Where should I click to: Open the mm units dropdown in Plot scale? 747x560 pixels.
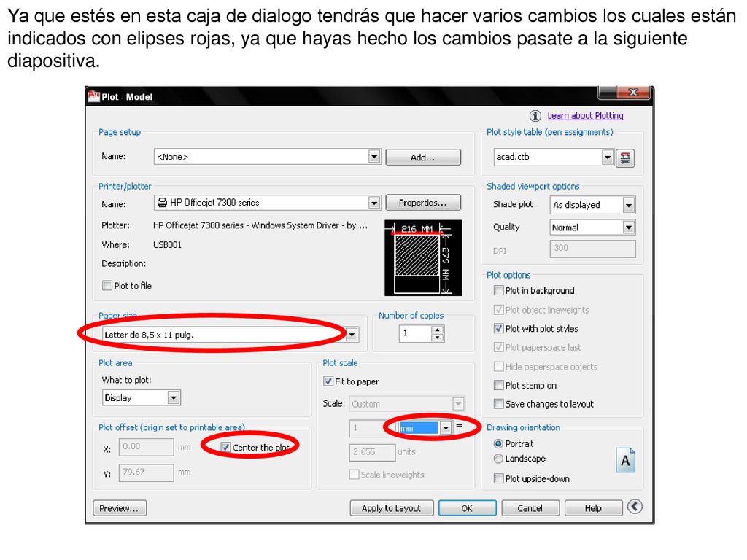pyautogui.click(x=445, y=428)
